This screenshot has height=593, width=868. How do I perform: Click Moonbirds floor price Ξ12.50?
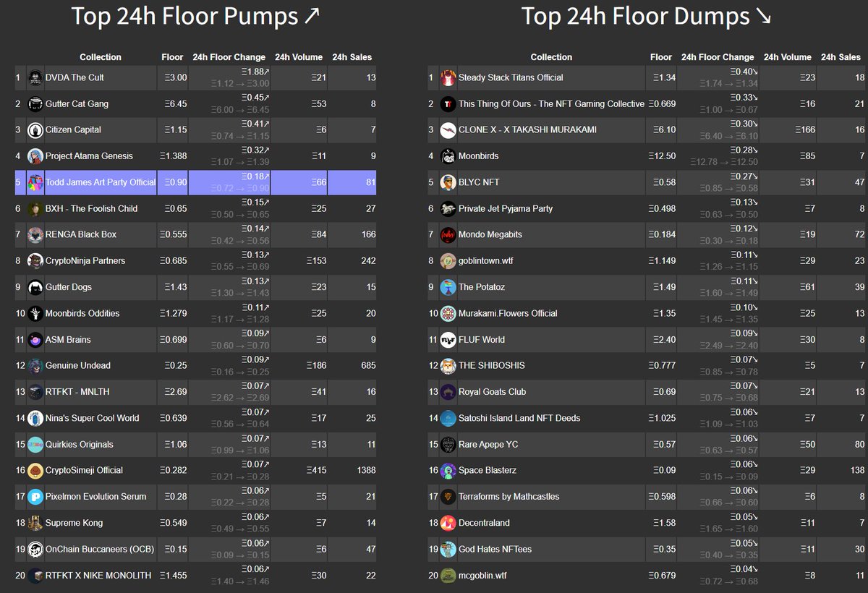[x=663, y=156]
